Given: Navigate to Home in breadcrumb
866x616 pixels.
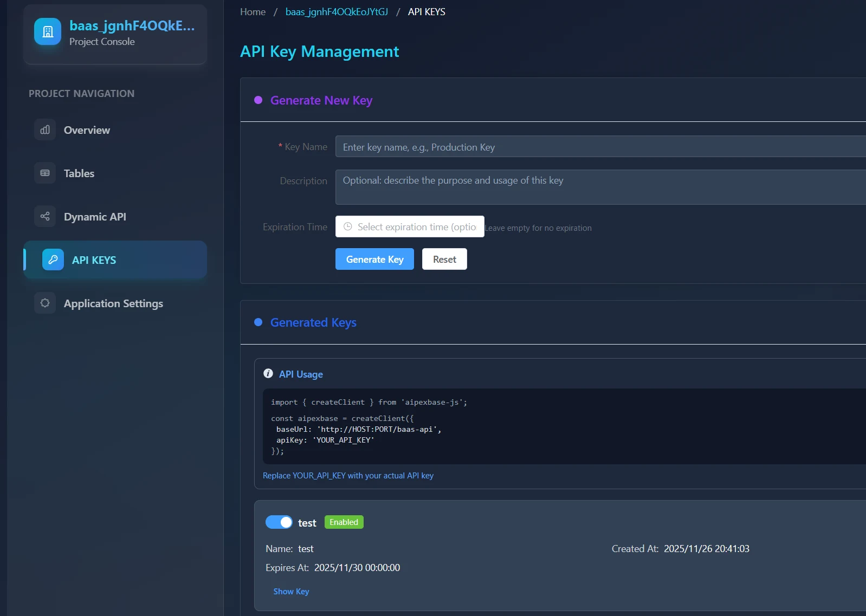Looking at the screenshot, I should pos(253,12).
